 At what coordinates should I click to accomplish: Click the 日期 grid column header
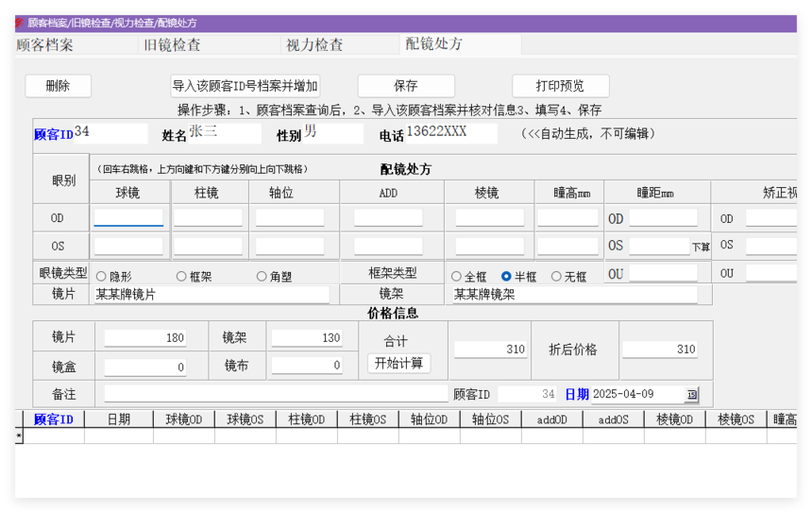point(119,419)
